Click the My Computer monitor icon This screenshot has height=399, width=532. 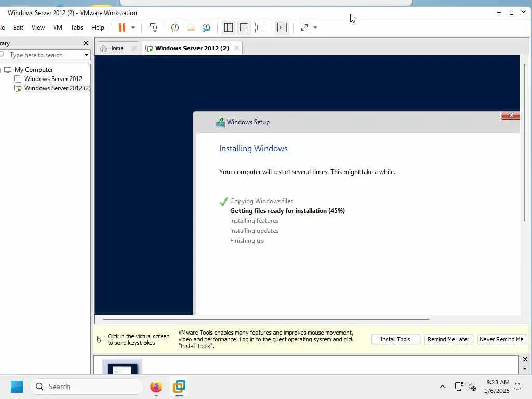8,70
